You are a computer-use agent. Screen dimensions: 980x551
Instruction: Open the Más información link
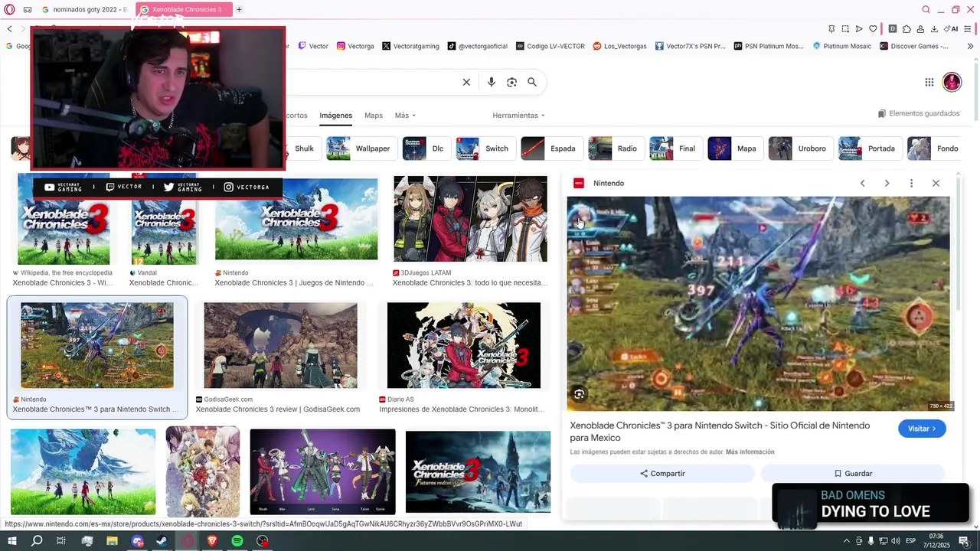tap(750, 452)
